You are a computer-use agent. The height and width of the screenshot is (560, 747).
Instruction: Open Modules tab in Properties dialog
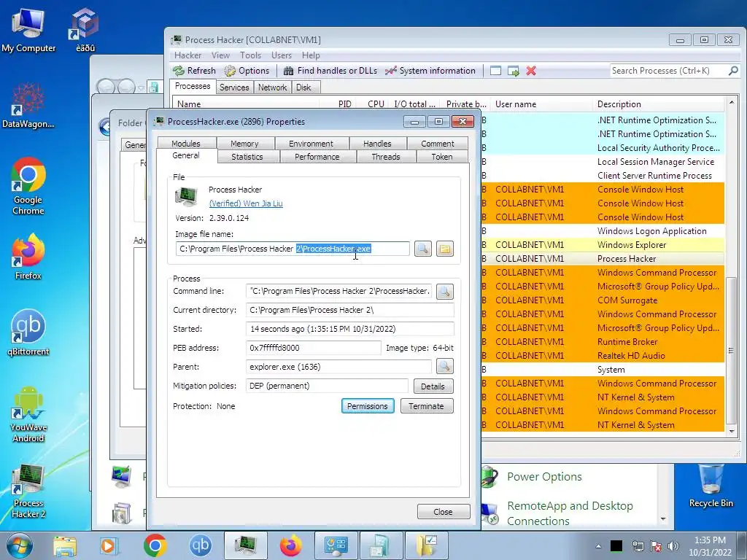pos(186,144)
